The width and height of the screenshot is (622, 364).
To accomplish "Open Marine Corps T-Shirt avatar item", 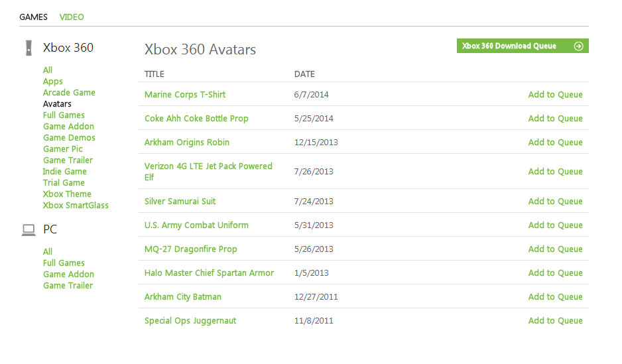I will click(x=185, y=95).
